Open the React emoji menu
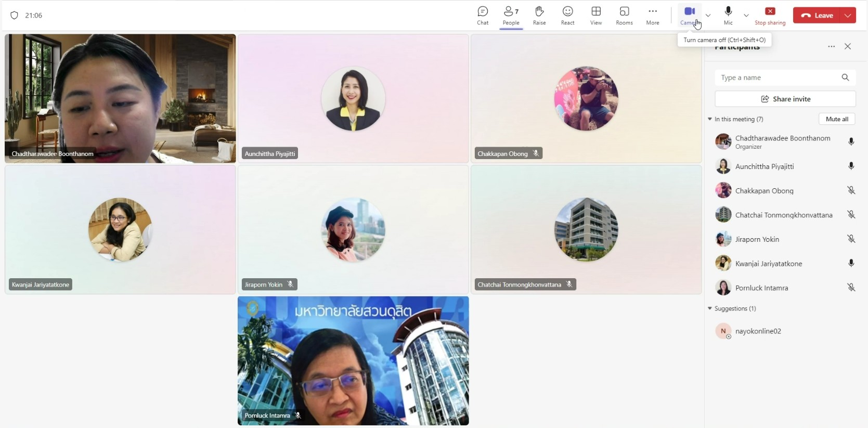 click(x=567, y=16)
